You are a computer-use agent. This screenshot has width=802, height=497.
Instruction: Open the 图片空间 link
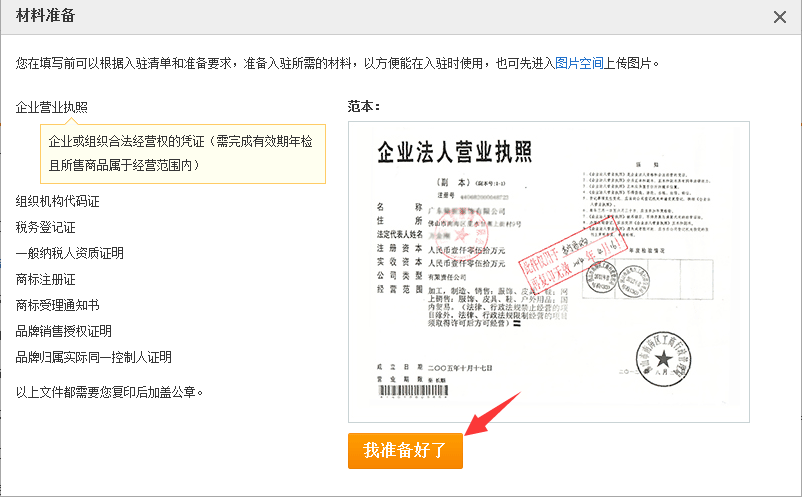579,63
